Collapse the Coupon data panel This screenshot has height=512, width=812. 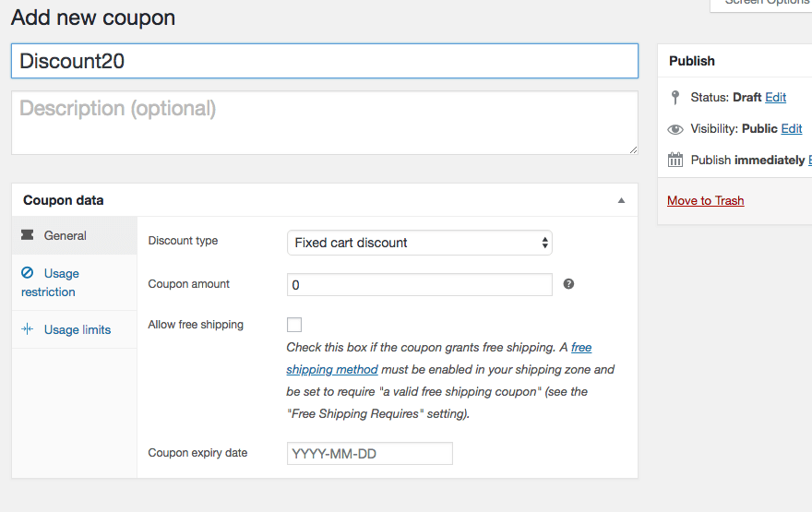(621, 200)
